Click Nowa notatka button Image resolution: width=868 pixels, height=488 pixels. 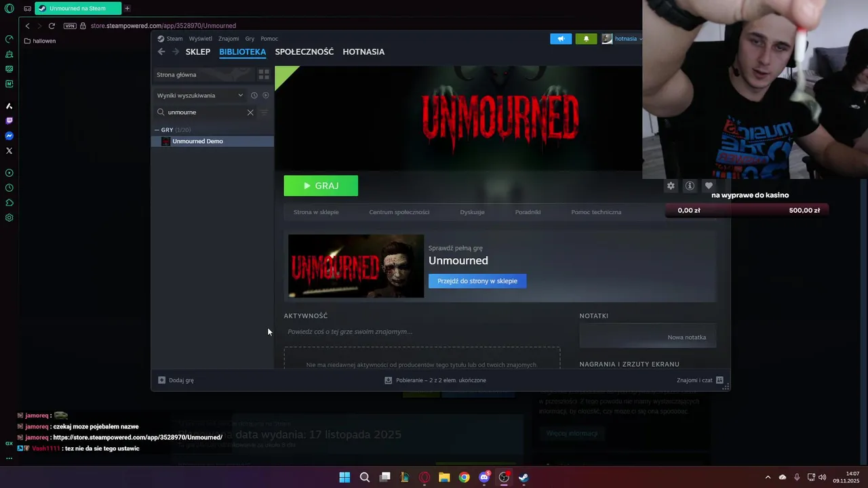click(686, 337)
